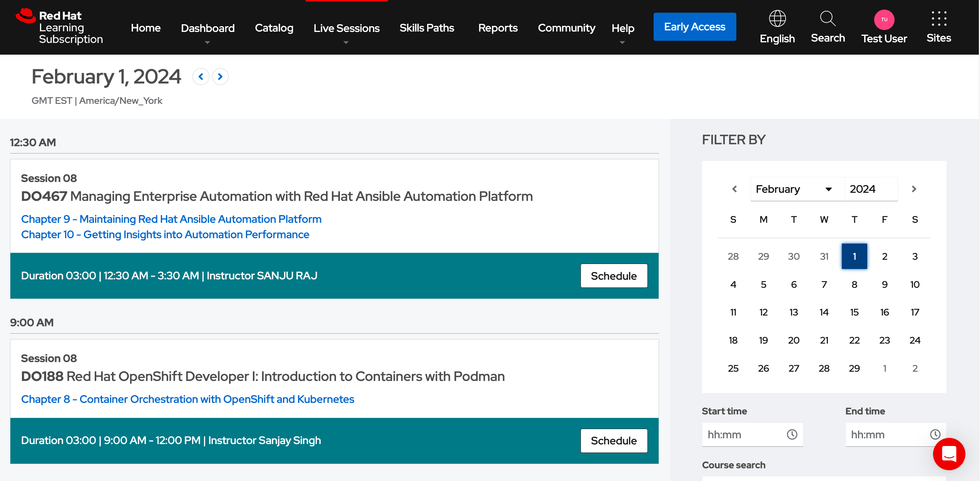Image resolution: width=980 pixels, height=481 pixels.
Task: Expand the Dashboard menu
Action: point(207,28)
